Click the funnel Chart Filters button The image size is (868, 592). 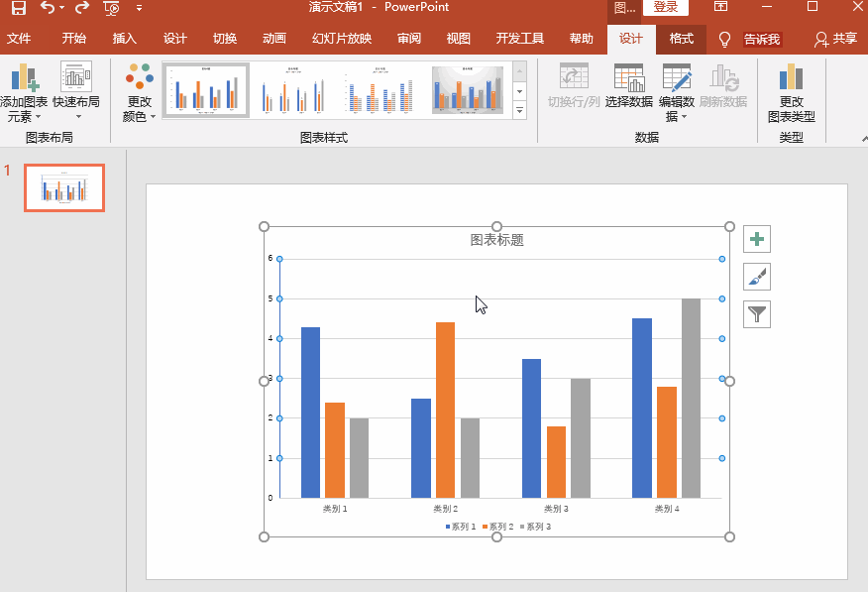pyautogui.click(x=757, y=314)
